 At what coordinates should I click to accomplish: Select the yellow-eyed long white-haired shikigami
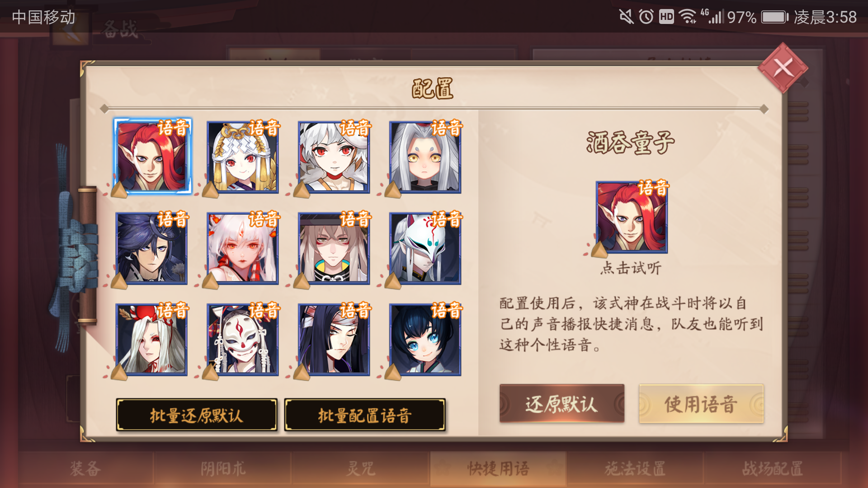[x=425, y=157]
